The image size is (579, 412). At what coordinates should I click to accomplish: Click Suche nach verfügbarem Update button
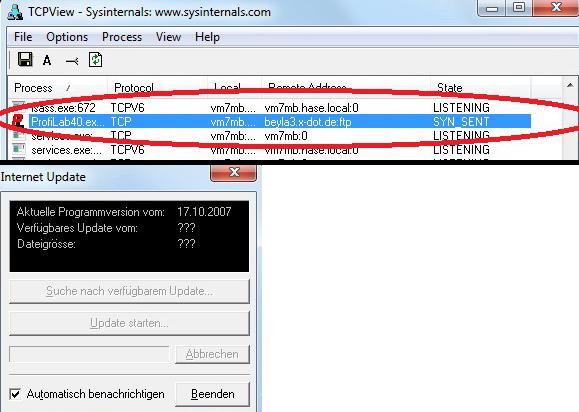click(129, 291)
